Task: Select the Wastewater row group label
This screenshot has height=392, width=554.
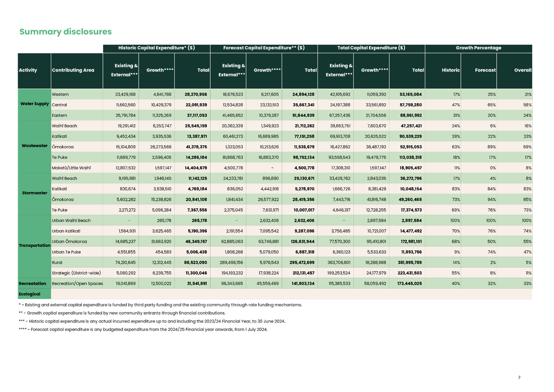Action: 34,146
